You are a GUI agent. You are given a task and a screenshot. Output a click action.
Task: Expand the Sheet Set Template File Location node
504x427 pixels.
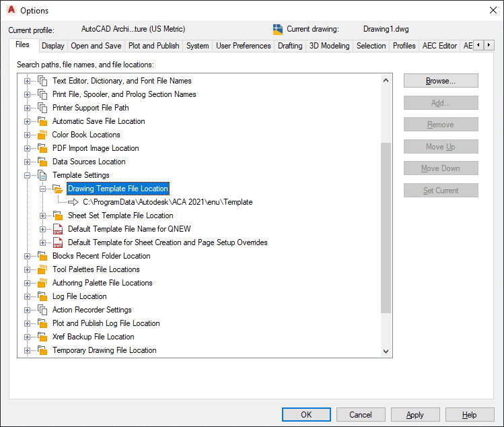[43, 216]
